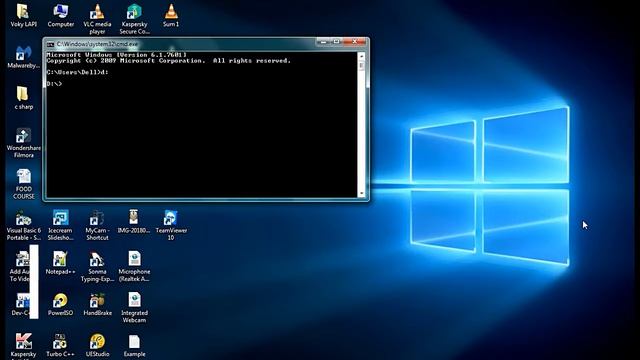Open the Voky LAPI folder icon
This screenshot has height=360, width=640.
point(23,16)
